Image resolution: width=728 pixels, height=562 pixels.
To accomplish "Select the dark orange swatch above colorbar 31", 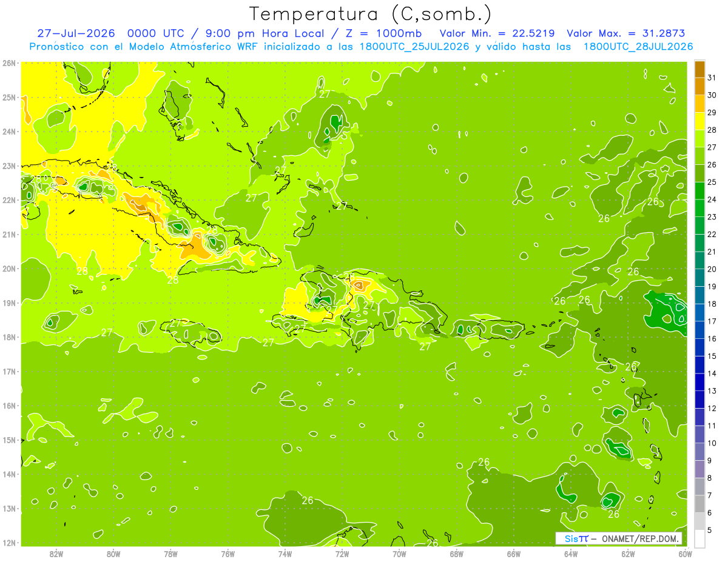I will coord(699,69).
